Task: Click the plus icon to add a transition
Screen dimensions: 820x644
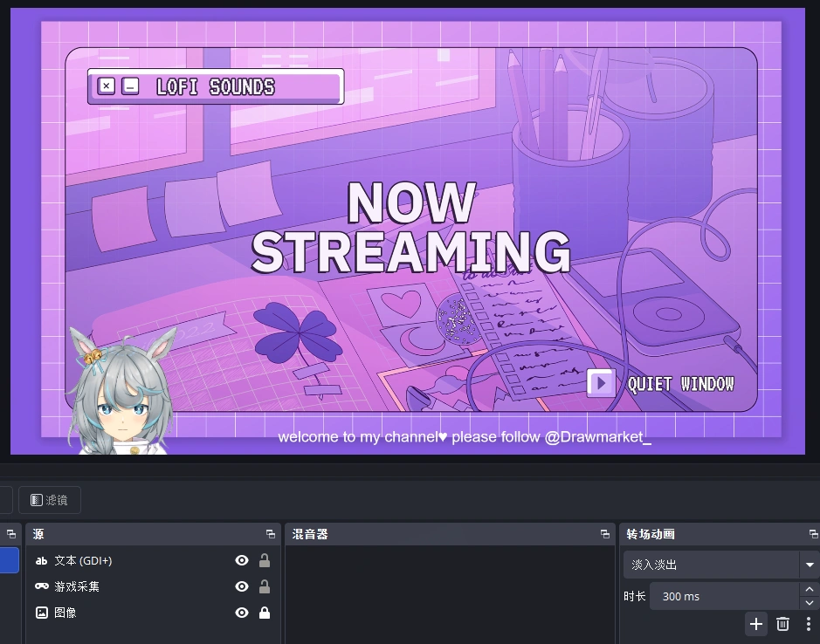Action: click(x=756, y=624)
